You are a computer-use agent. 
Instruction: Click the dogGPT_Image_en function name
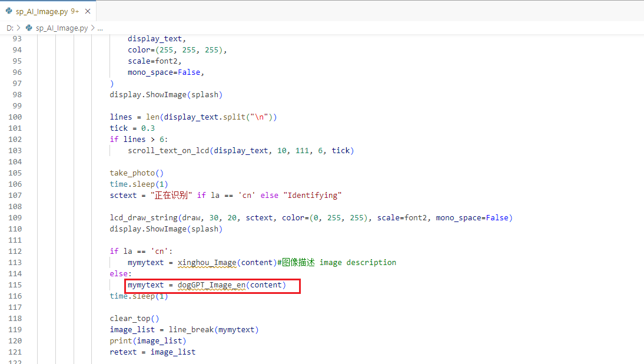point(211,285)
